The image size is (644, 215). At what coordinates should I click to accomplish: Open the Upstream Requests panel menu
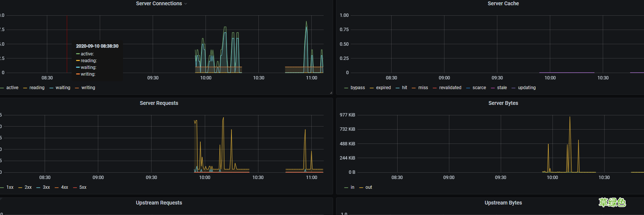tap(159, 203)
